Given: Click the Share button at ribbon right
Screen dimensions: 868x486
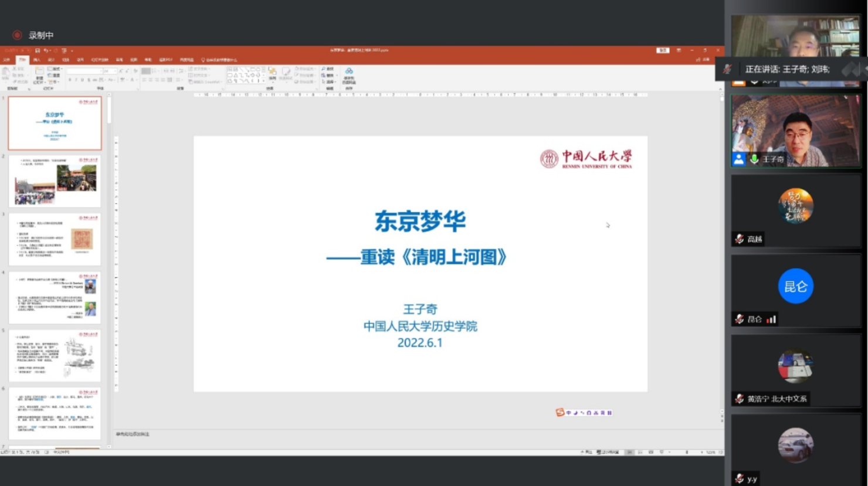Looking at the screenshot, I should (x=703, y=60).
